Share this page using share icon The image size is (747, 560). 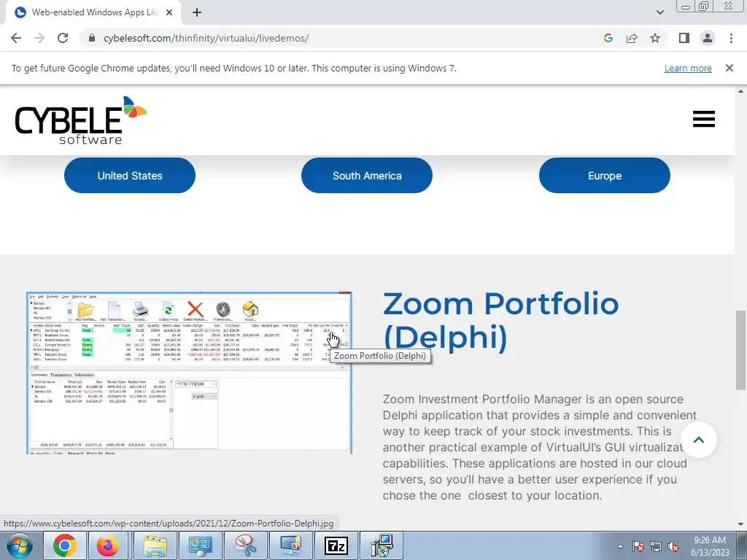(632, 38)
